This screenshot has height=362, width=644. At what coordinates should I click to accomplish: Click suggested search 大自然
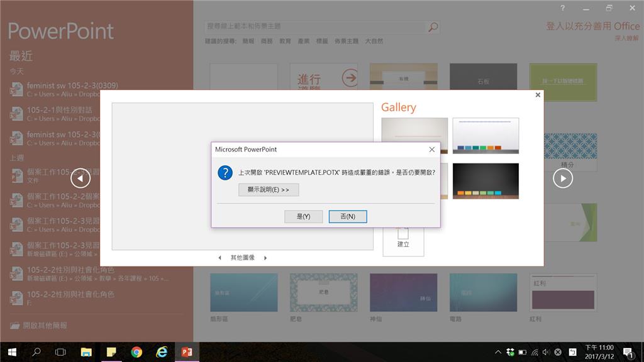(374, 41)
